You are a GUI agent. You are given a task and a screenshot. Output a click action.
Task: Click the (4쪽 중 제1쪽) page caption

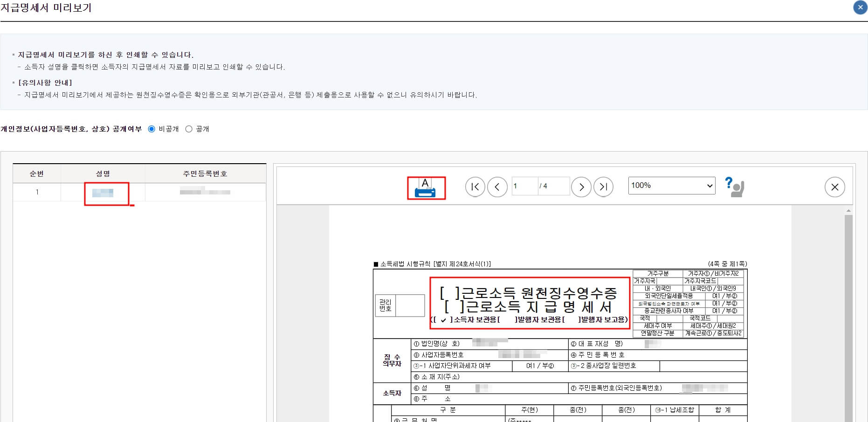[727, 264]
